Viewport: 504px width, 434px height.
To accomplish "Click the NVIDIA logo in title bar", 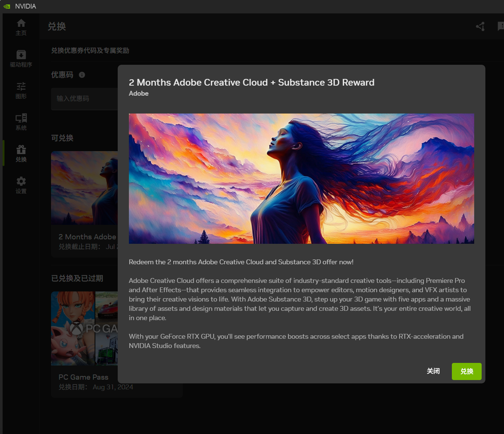I will pyautogui.click(x=7, y=6).
